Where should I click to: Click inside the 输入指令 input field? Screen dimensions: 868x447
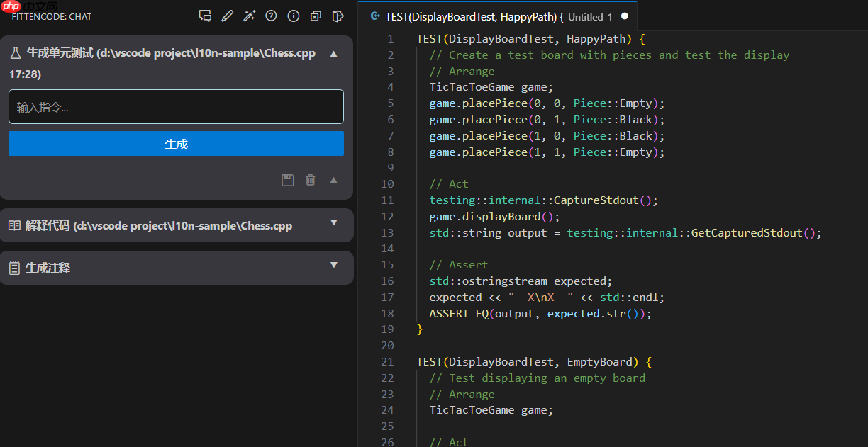(175, 107)
